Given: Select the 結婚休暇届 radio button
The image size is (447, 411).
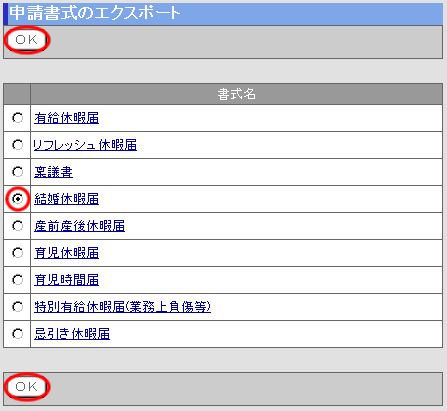Looking at the screenshot, I should (x=17, y=199).
